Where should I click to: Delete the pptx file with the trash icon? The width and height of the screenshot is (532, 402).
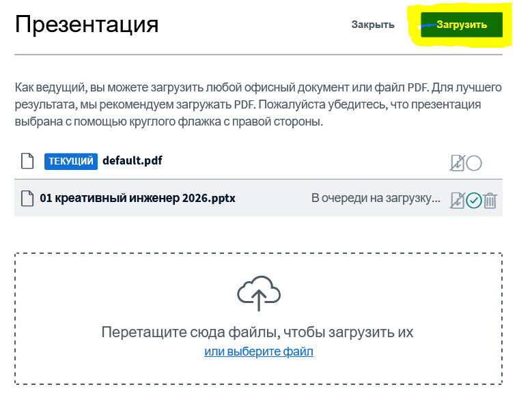coord(490,201)
